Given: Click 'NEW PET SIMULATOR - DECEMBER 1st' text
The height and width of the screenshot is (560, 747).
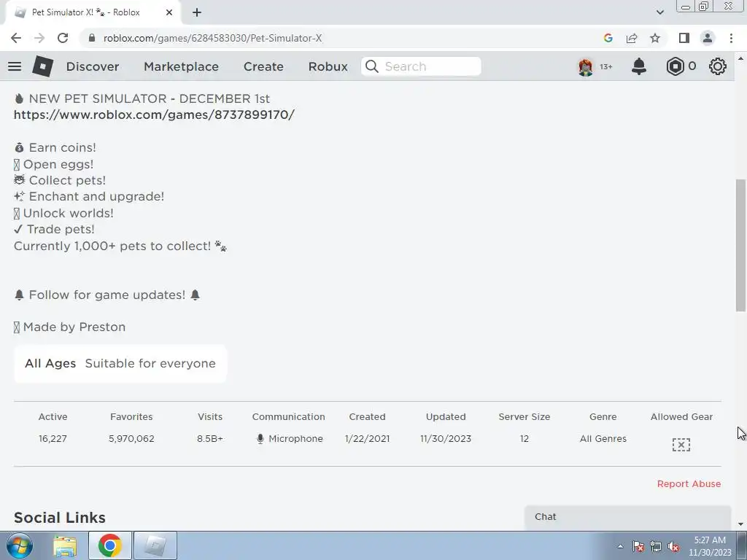Looking at the screenshot, I should [149, 98].
